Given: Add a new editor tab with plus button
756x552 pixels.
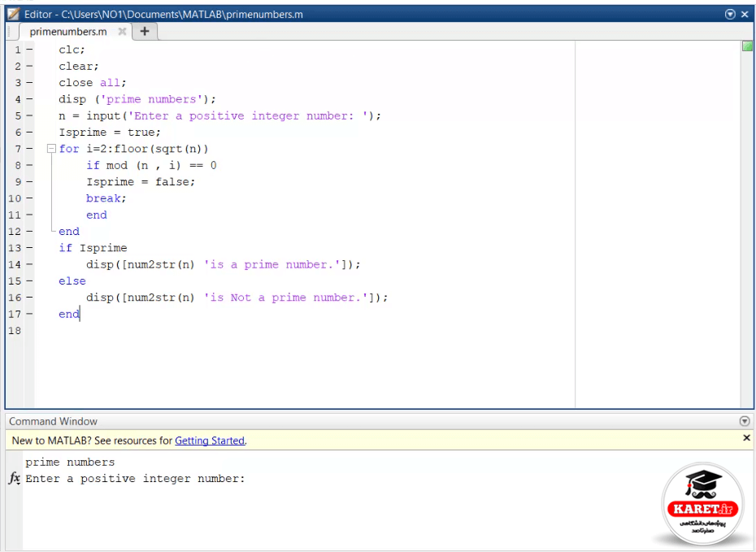Looking at the screenshot, I should point(145,32).
